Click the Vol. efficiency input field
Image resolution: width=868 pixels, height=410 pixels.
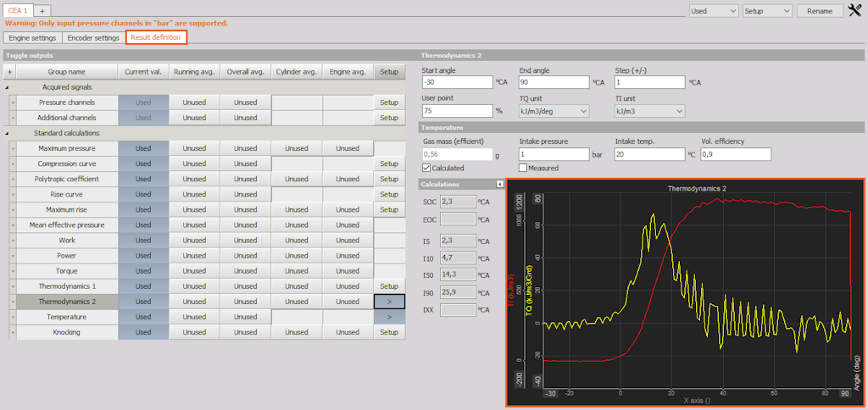click(735, 154)
